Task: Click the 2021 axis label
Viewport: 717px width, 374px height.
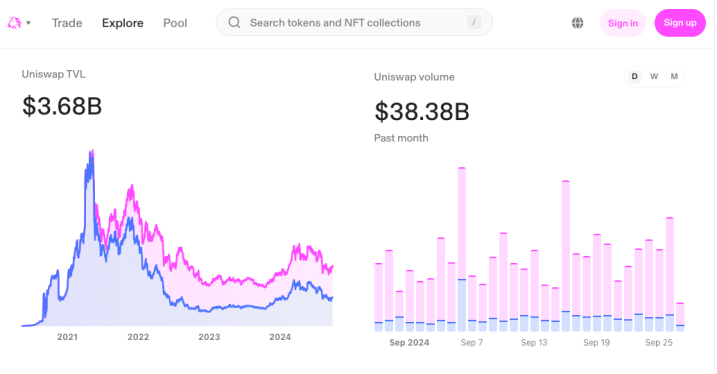Action: pyautogui.click(x=67, y=337)
